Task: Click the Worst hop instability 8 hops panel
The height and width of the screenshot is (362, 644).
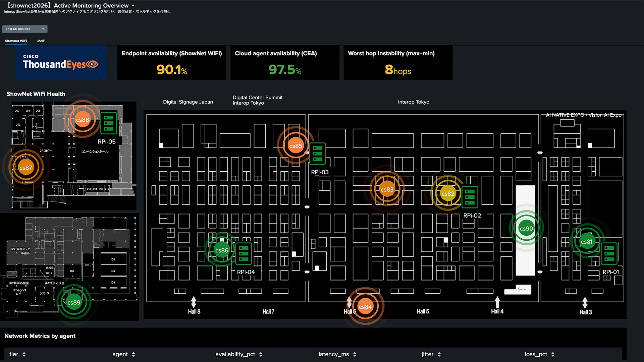Action: pyautogui.click(x=398, y=63)
